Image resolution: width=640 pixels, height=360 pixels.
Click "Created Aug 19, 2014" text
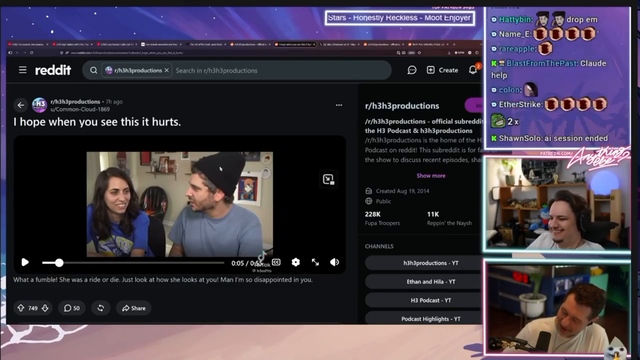402,191
